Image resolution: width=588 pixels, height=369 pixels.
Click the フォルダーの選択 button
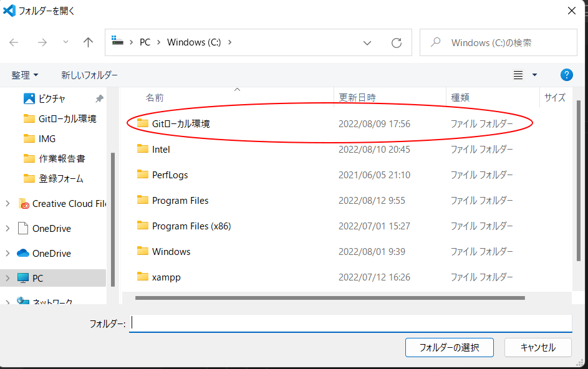449,347
